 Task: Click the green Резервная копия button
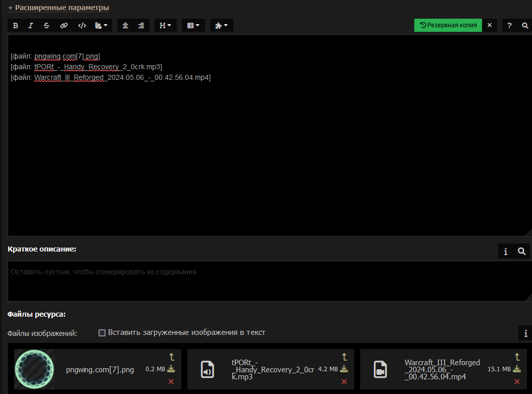click(x=448, y=25)
